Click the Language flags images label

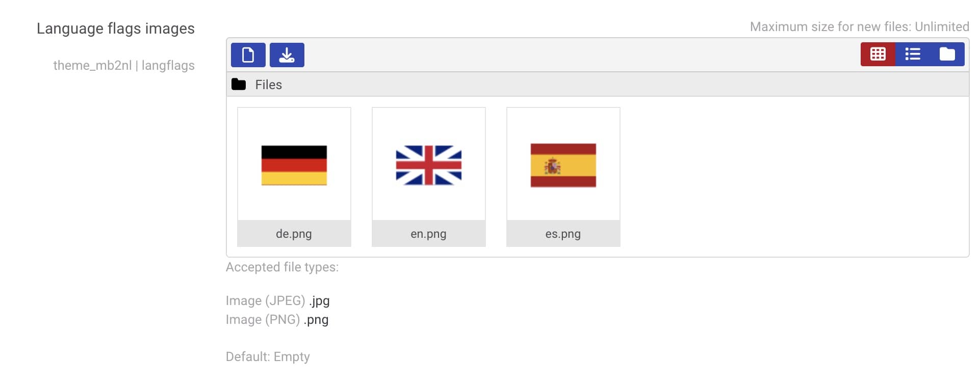click(x=116, y=29)
